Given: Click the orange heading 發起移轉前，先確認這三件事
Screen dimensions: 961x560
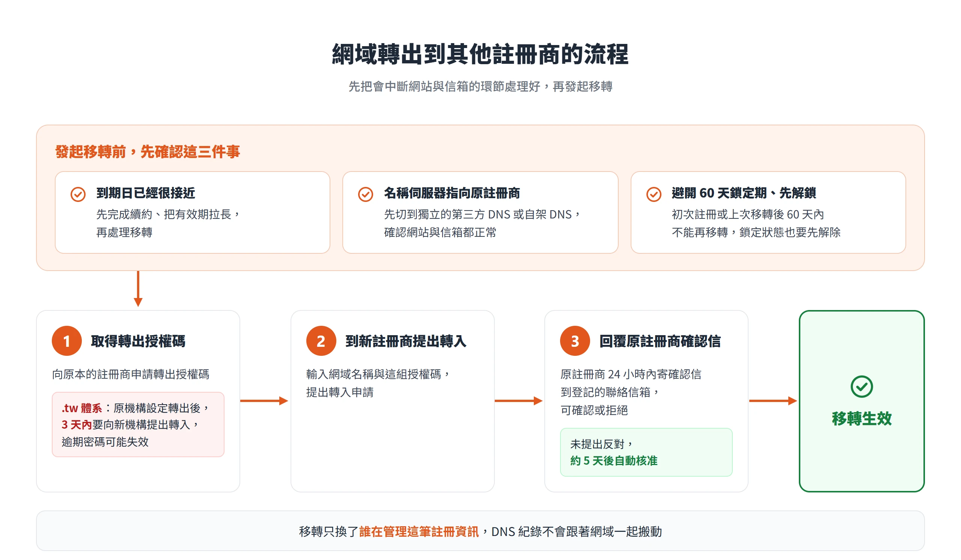Looking at the screenshot, I should [x=148, y=152].
